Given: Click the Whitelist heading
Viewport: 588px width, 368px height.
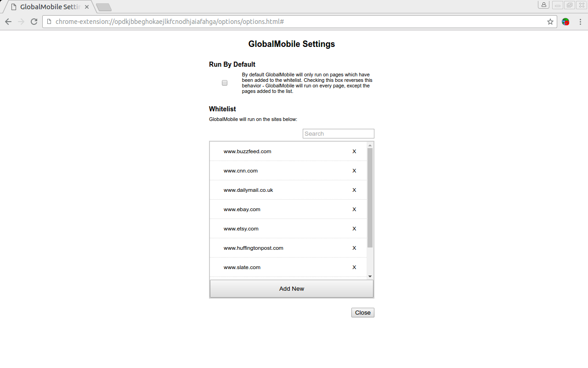Looking at the screenshot, I should point(222,109).
